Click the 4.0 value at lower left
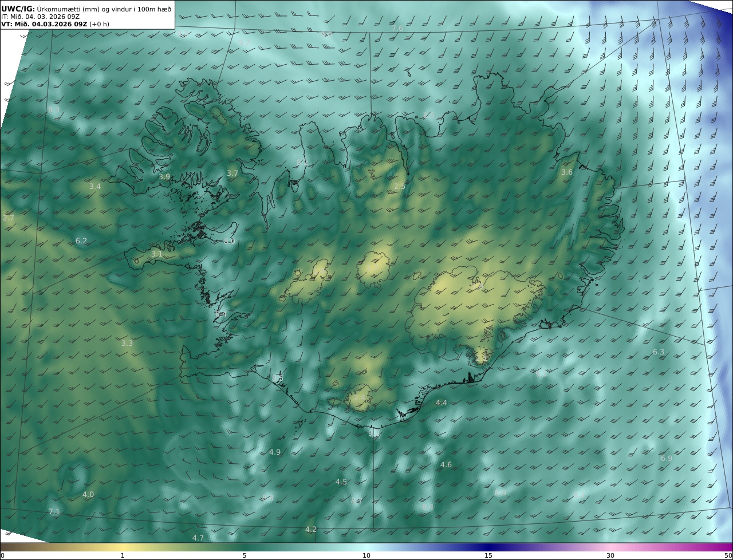The width and height of the screenshot is (733, 560). coord(88,495)
